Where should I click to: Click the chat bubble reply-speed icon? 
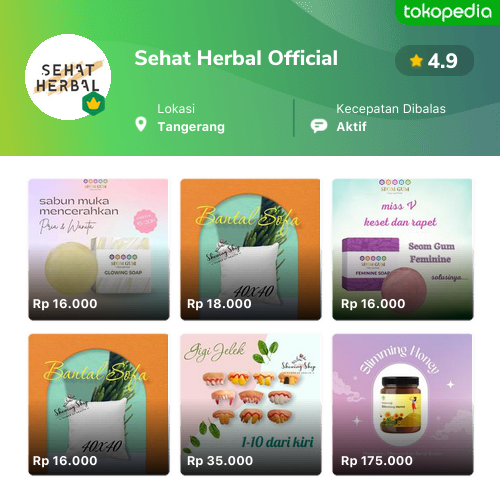coord(319,126)
